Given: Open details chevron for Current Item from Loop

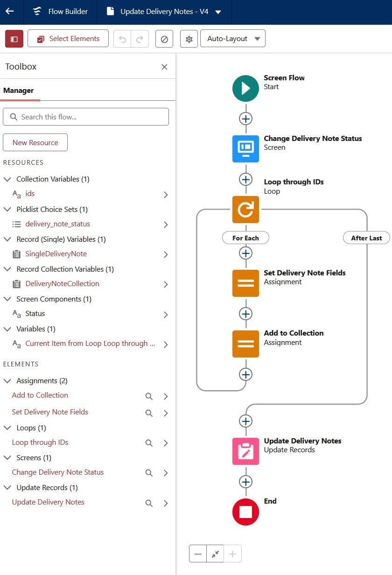Looking at the screenshot, I should click(166, 344).
